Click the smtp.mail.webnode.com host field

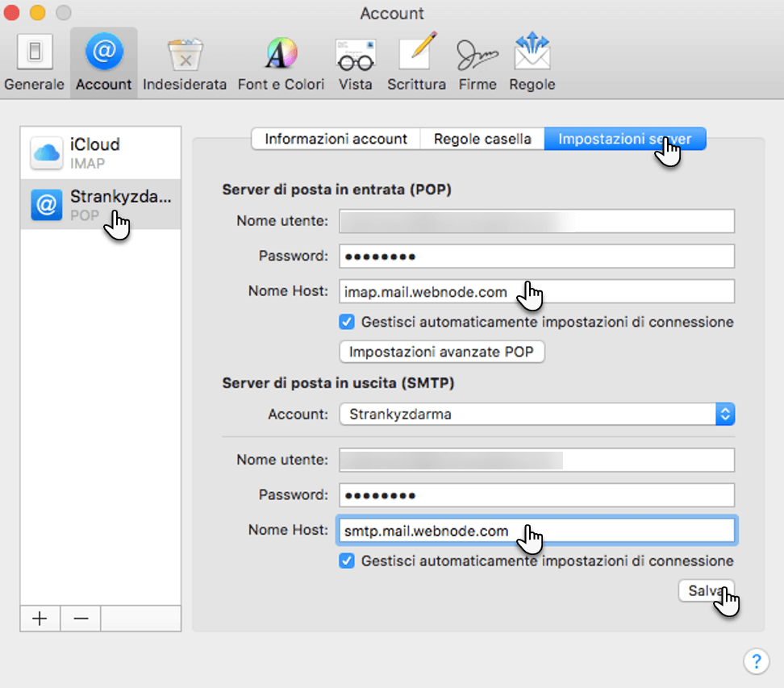pyautogui.click(x=536, y=530)
